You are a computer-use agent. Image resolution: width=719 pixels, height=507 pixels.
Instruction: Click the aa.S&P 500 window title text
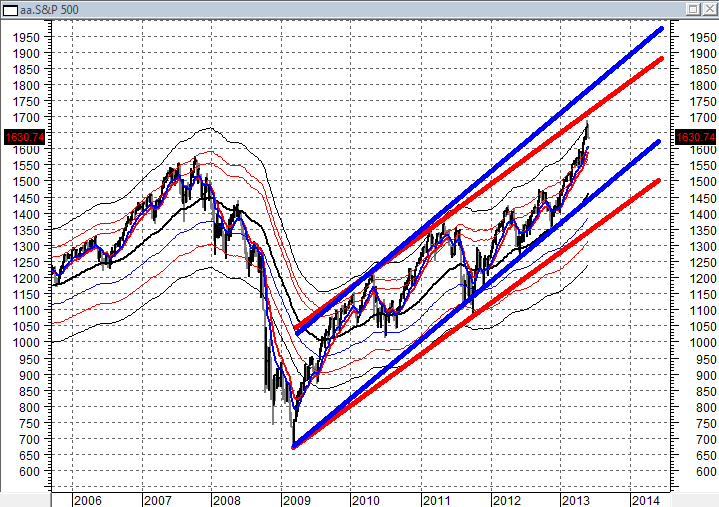coord(50,10)
